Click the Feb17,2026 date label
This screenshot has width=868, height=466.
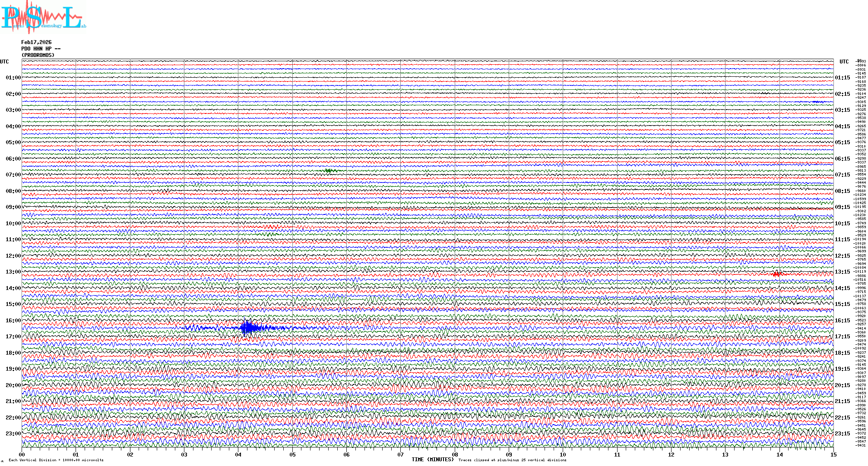pos(36,42)
